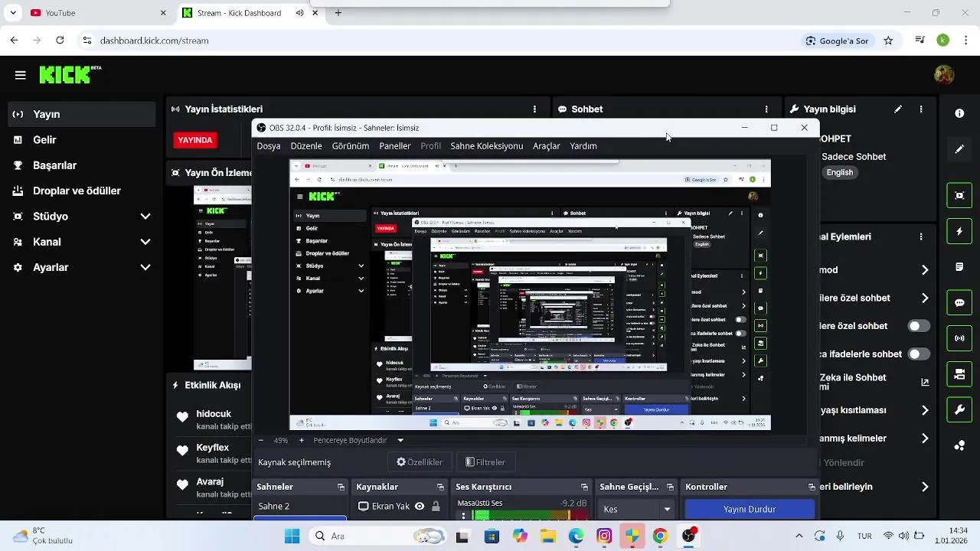The width and height of the screenshot is (980, 551).
Task: Bookmark this page with star icon
Action: click(888, 41)
